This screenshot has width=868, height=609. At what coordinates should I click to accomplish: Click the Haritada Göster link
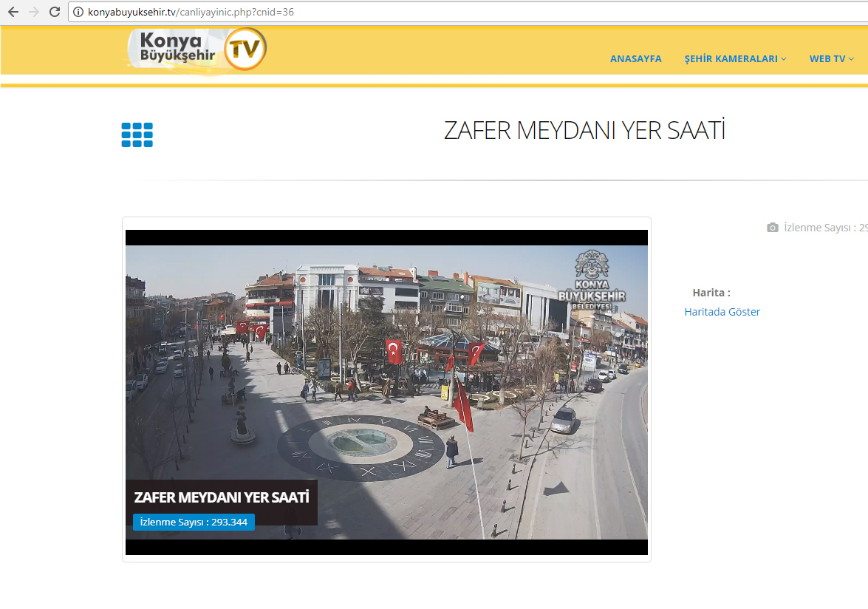722,312
